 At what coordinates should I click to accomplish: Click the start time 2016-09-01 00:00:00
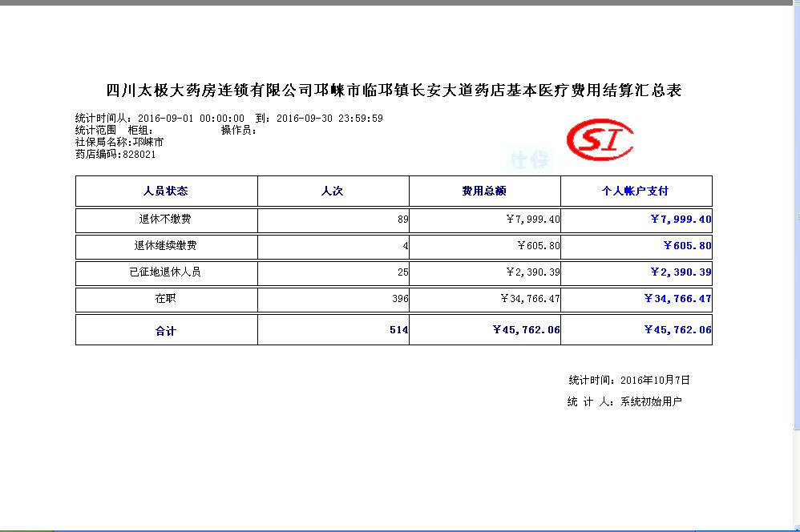tap(192, 119)
